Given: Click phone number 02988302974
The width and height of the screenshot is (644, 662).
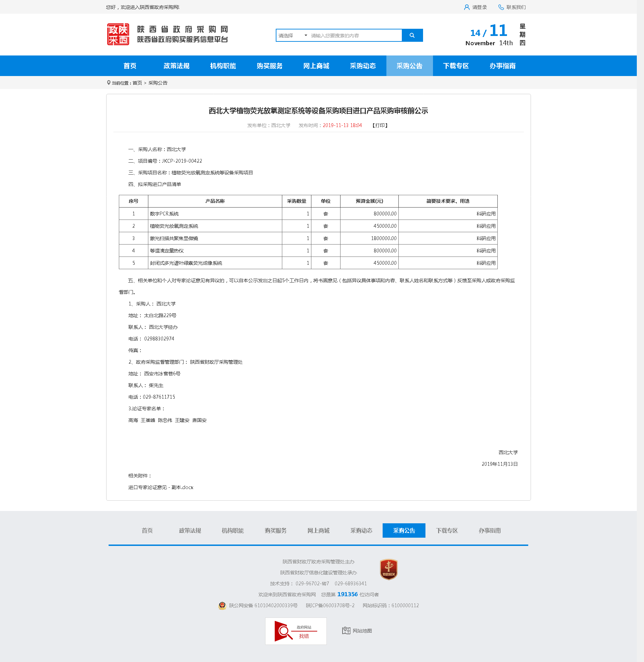Looking at the screenshot, I should 159,339.
